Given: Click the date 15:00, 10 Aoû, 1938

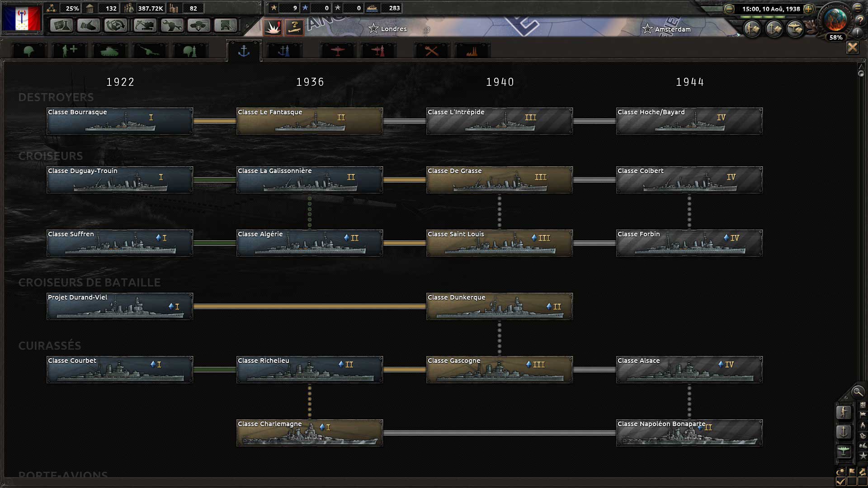Looking at the screenshot, I should [x=771, y=9].
